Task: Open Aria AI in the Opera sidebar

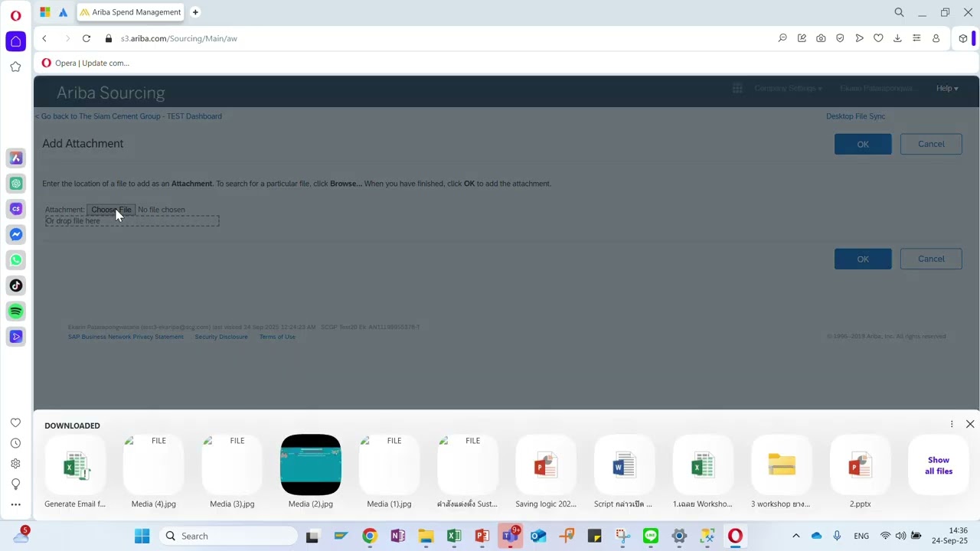Action: click(16, 158)
